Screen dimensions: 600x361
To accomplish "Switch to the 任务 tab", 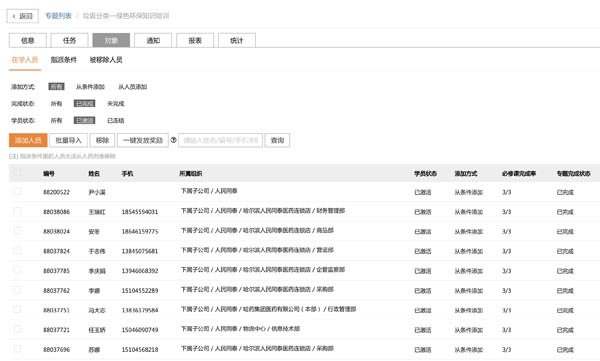I will click(69, 41).
